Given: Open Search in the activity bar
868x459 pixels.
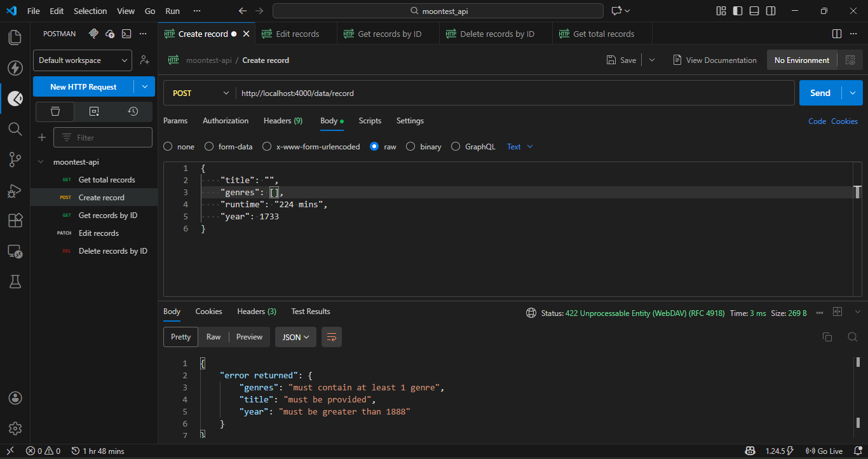Looking at the screenshot, I should coord(15,129).
